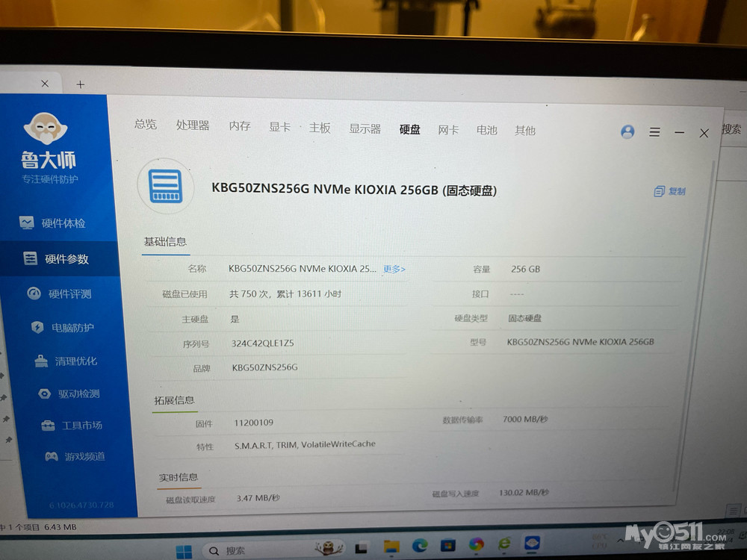Open File Explorer from the taskbar

pos(391,547)
